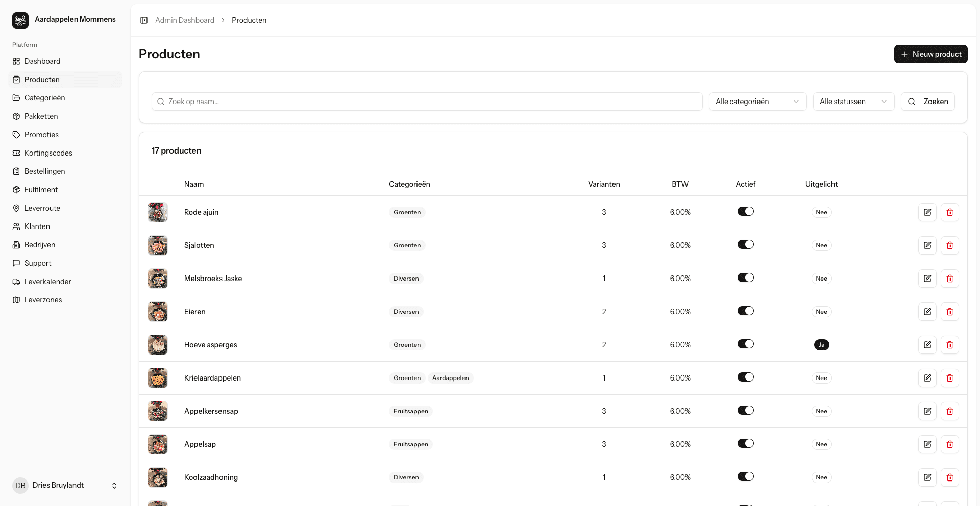Disable Actief for Hoeve asperges
This screenshot has height=506, width=980.
coord(745,344)
